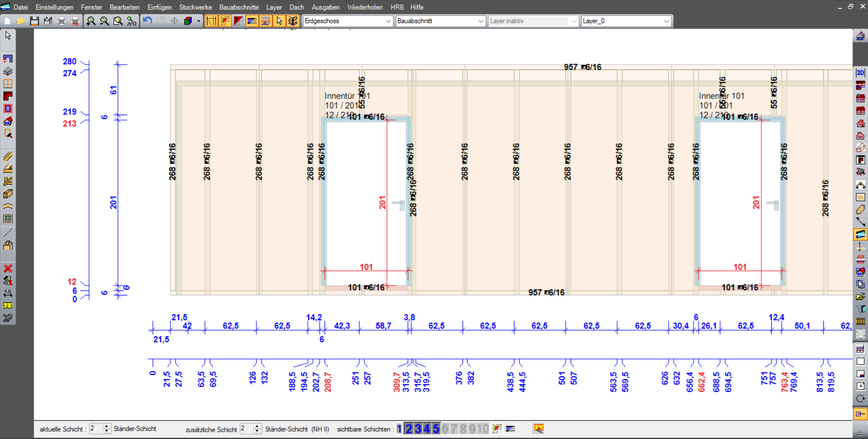Click the green 3D cube icon
868x439 pixels.
(x=188, y=21)
